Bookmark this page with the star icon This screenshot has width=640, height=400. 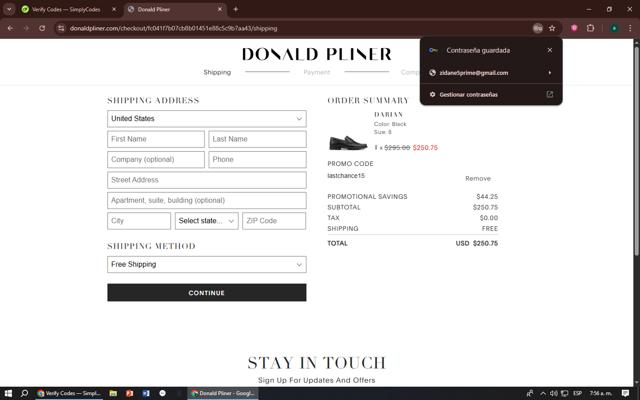point(552,28)
